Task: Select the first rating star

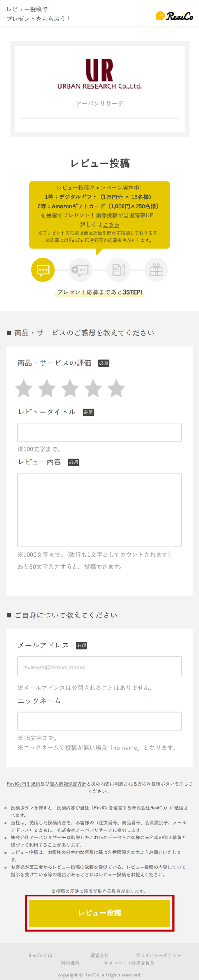Action: 24,388
